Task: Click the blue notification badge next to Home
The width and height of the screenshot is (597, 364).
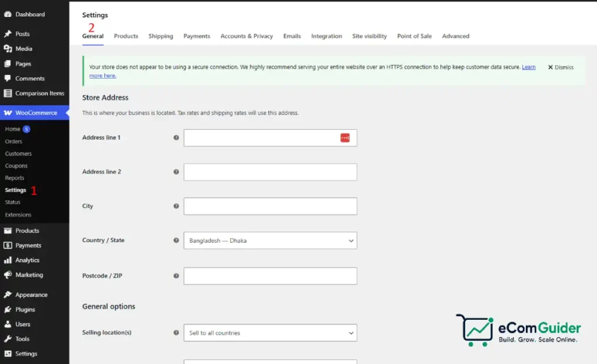Action: coord(26,129)
